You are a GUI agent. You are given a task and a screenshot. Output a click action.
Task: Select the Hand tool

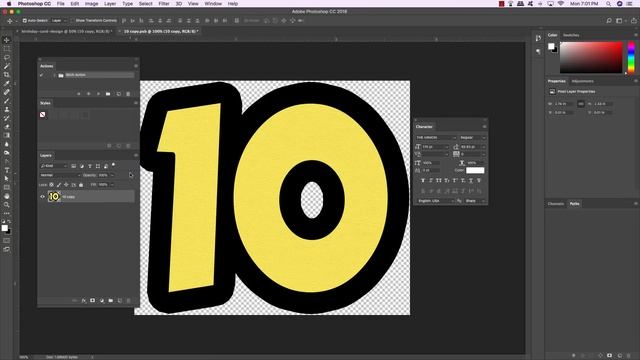click(x=7, y=196)
